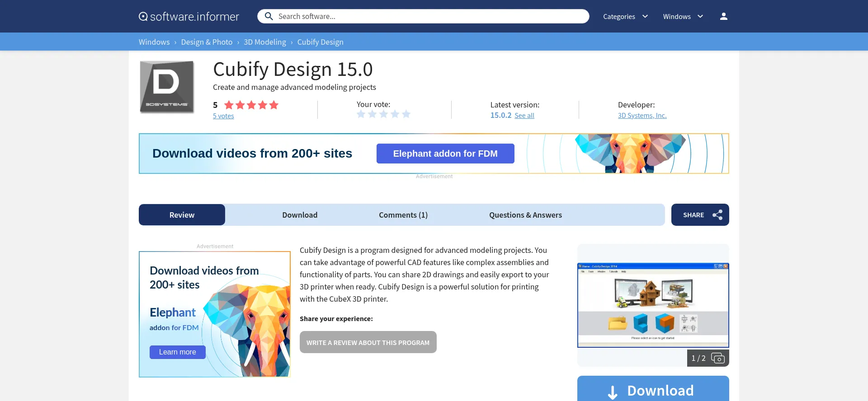Go to Windows breadcrumb
The height and width of the screenshot is (401, 868).
154,42
